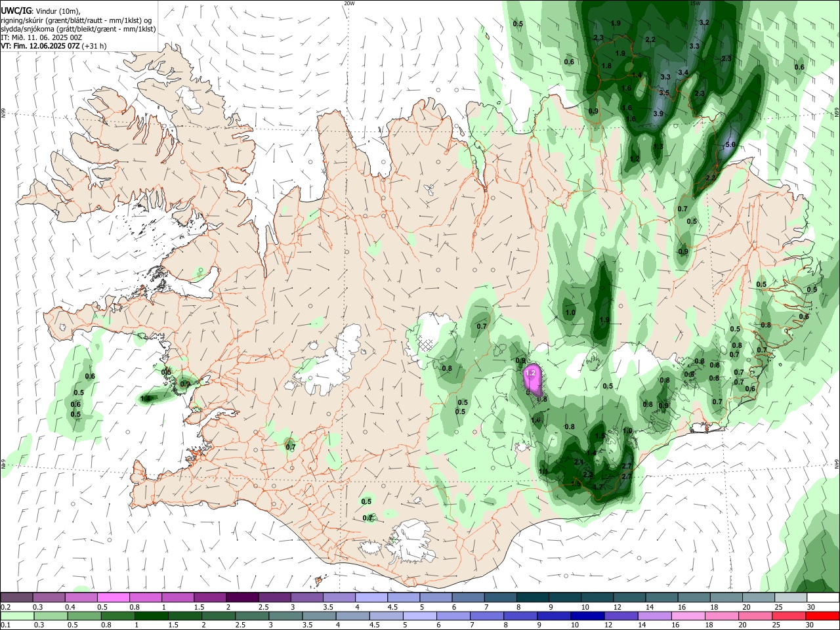Select the "Vindur (10m)" header text

(58, 11)
